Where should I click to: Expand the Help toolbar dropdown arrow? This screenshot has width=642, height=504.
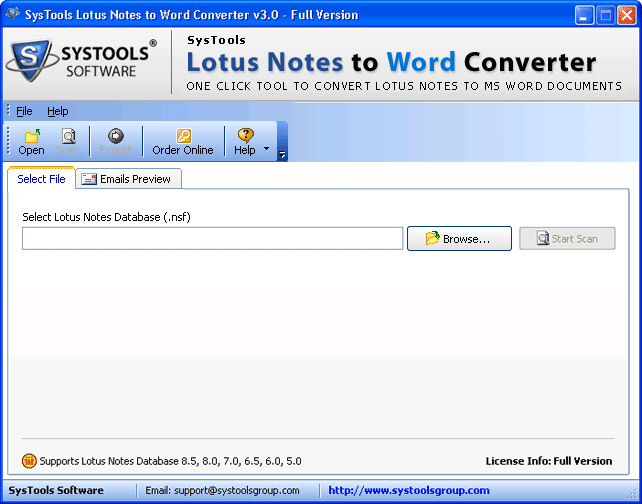tap(267, 148)
